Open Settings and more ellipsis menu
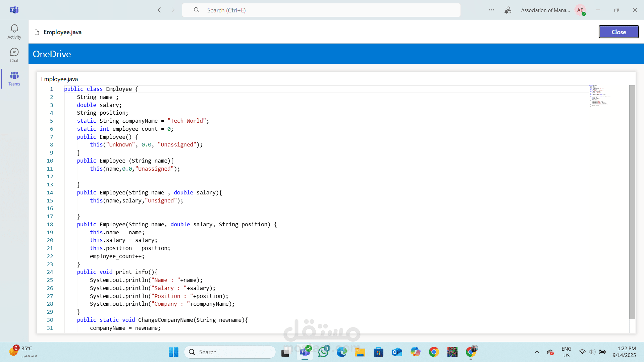Viewport: 644px width, 362px height. (491, 10)
